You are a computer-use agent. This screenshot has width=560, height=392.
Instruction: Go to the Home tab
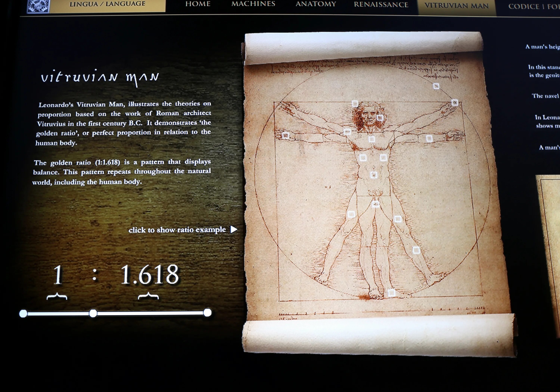[x=198, y=4]
